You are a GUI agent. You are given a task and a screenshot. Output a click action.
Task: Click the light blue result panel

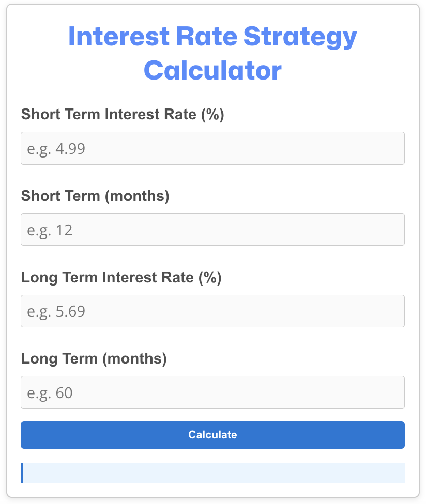212,473
